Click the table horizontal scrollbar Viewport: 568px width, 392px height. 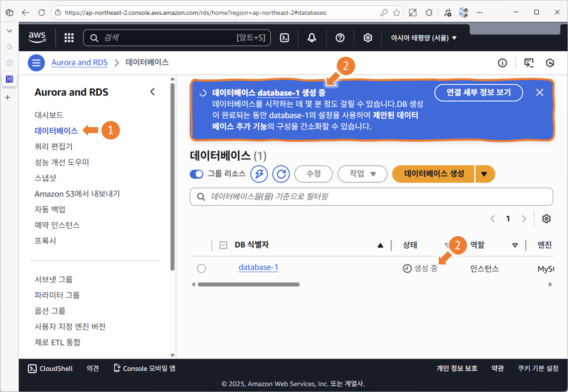(249, 284)
